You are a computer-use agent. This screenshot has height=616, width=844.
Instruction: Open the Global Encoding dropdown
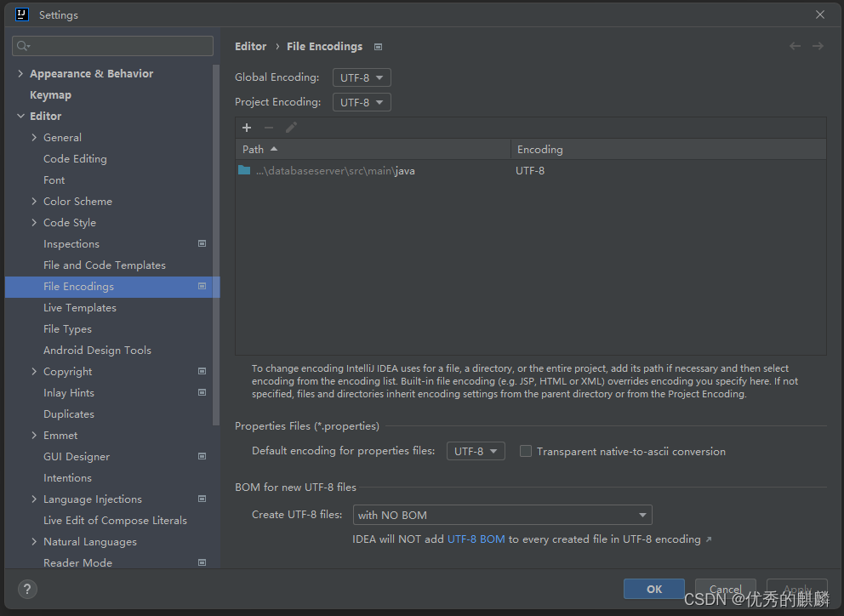point(362,77)
